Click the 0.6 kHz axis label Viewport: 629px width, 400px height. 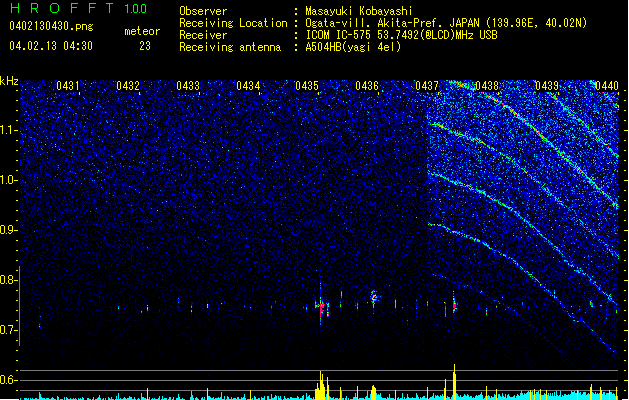pos(8,380)
